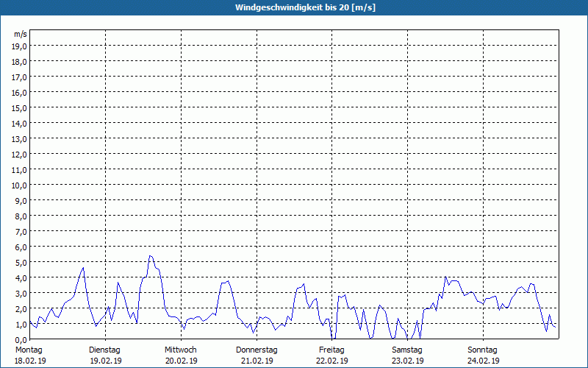Select the "Sonntag" day label
Viewport: 588px width, 368px height.
[483, 350]
